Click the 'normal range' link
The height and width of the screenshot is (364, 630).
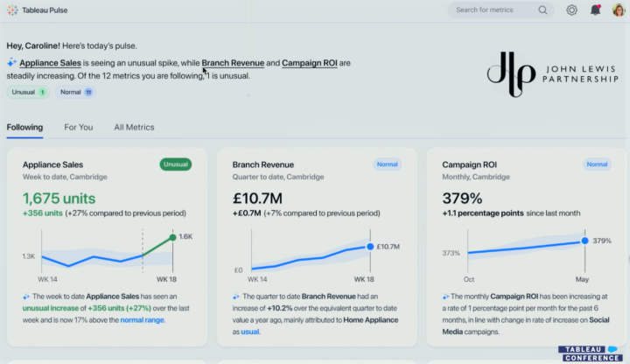143,320
